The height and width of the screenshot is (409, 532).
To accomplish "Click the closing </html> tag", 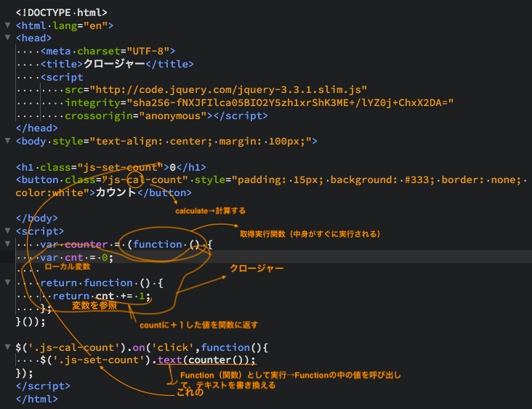I will 37,399.
